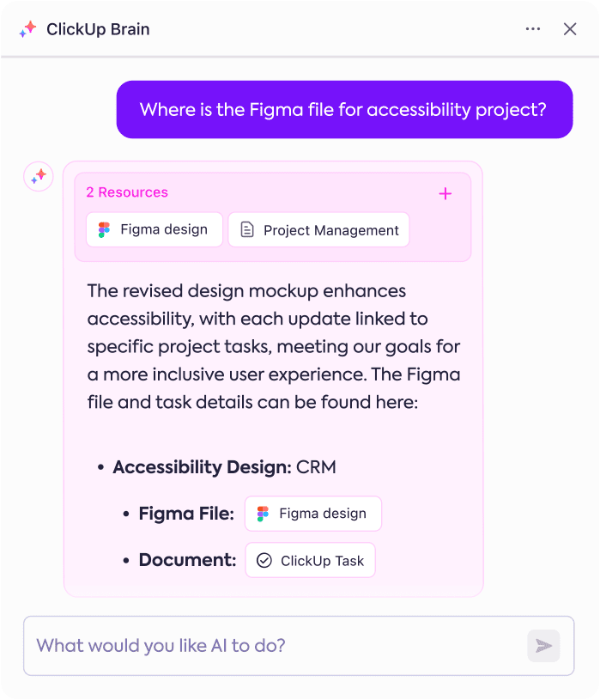Open Figma design chip next to Figma File

coord(313,514)
